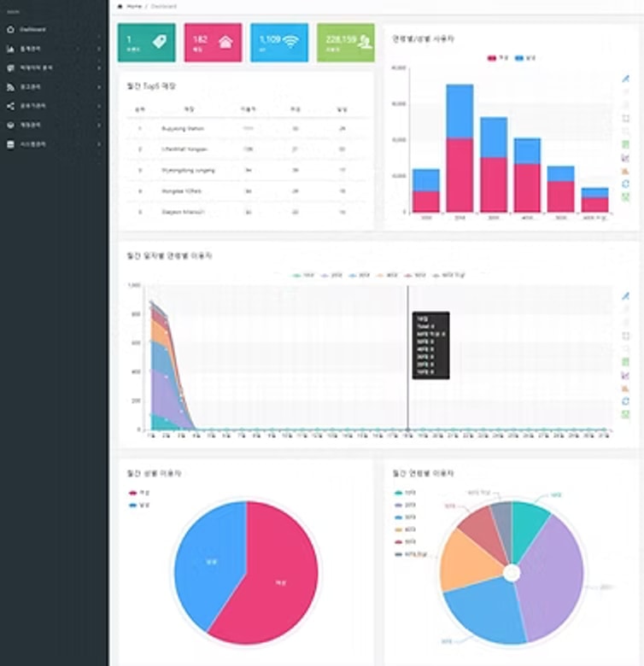
Task: Expand the share menu item chevron
Action: [99, 106]
